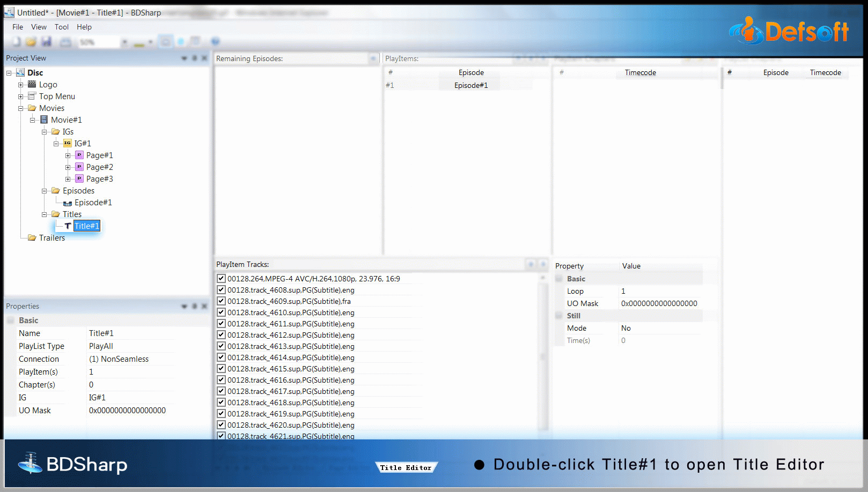Collapse the Movies folder
868x492 pixels.
(x=20, y=108)
